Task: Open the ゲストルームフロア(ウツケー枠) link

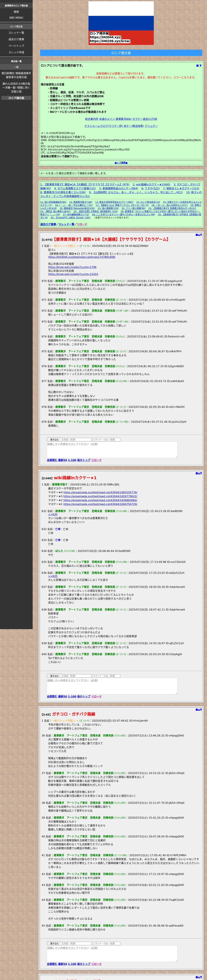Action: point(104,126)
